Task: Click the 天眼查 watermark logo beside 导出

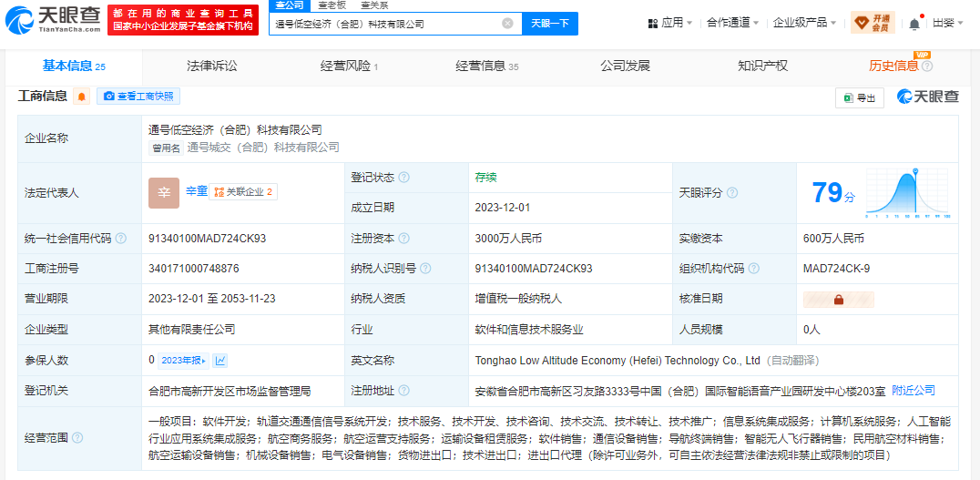Action: (927, 97)
